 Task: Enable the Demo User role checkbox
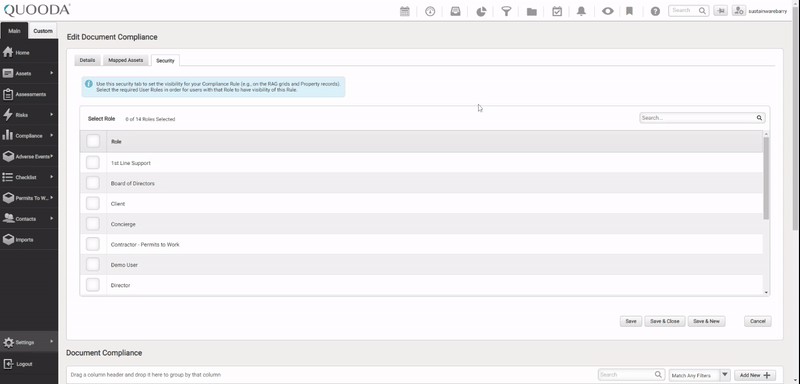click(93, 265)
